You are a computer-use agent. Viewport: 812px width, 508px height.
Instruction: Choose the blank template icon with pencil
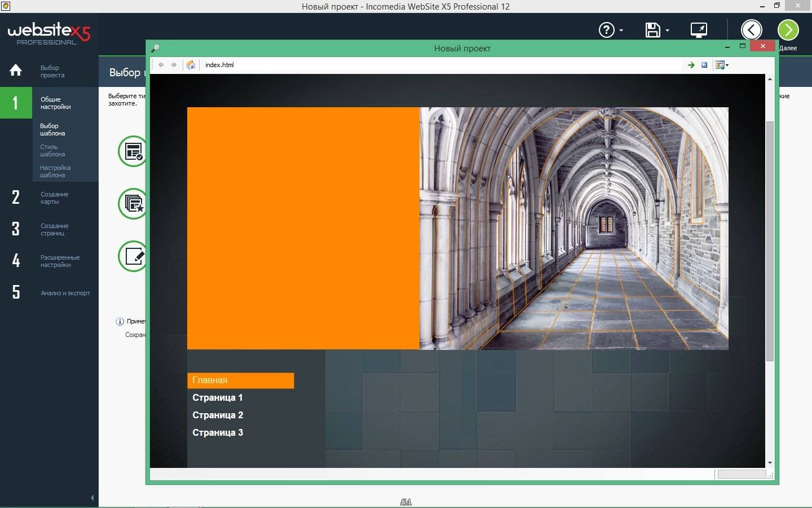coord(133,256)
